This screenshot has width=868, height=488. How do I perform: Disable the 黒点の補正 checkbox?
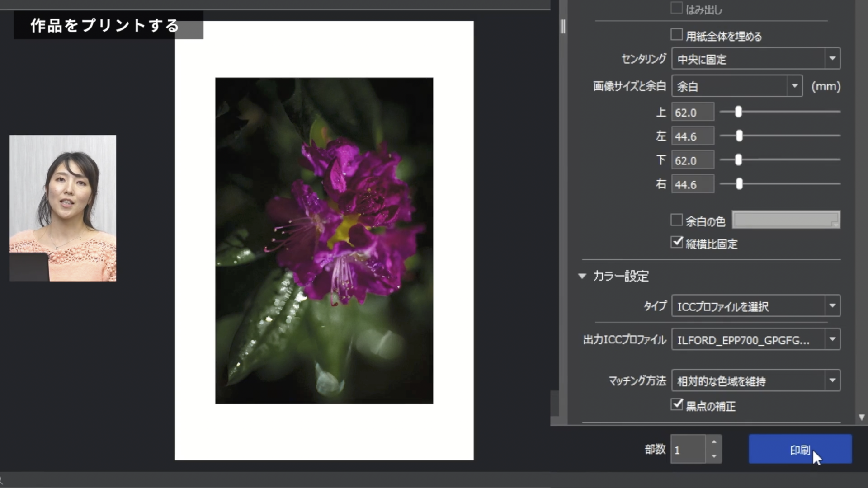point(676,404)
